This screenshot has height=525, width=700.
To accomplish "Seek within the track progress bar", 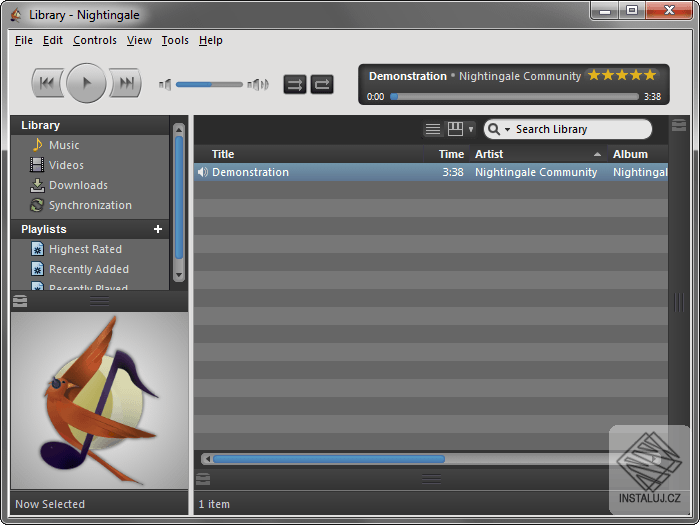I will click(x=514, y=96).
